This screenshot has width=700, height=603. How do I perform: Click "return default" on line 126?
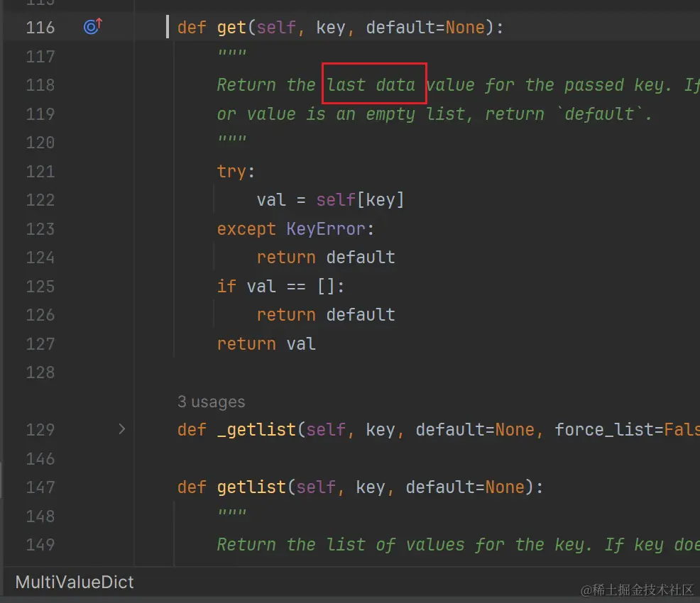(326, 315)
